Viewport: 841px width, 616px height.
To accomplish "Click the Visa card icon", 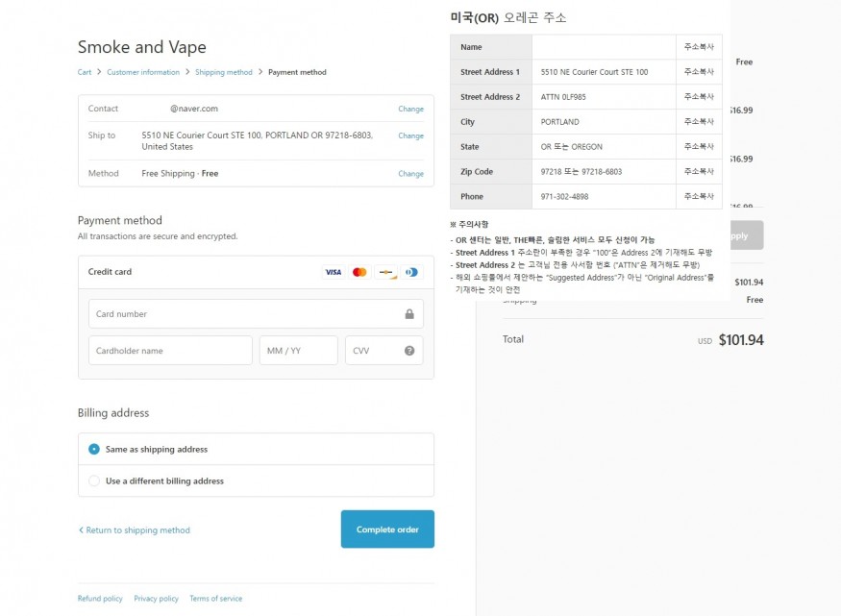I will pos(333,272).
